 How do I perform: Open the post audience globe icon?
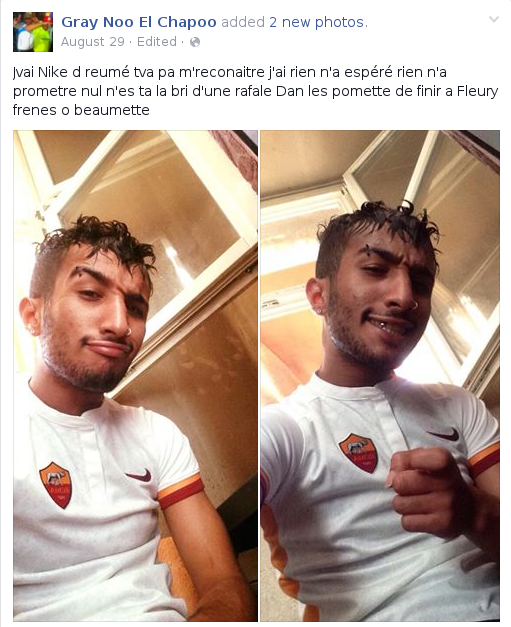[x=195, y=42]
